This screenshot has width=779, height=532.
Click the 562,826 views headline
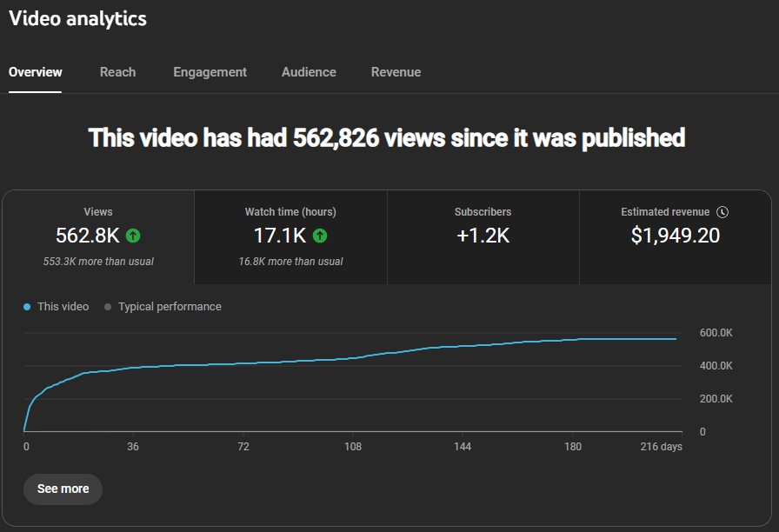[385, 137]
